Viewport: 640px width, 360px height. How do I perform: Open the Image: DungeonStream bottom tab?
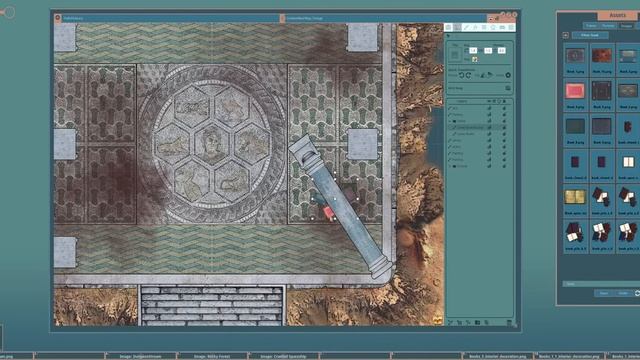(141, 356)
